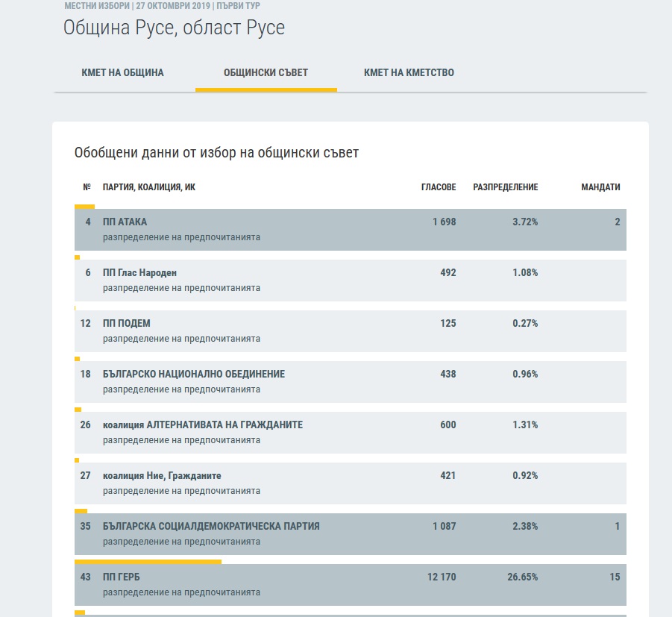Open the КМЕТ НА ОБЩИНА tab
This screenshot has height=617, width=672.
[122, 73]
